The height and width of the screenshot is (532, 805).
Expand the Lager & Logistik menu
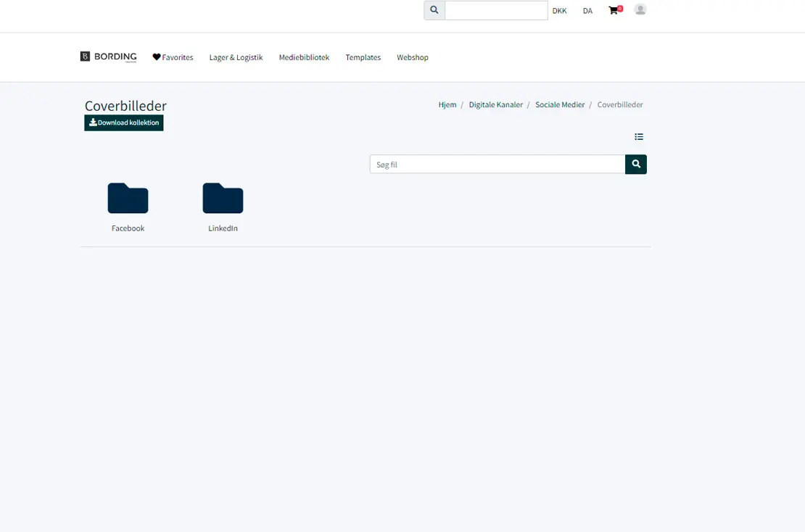236,57
